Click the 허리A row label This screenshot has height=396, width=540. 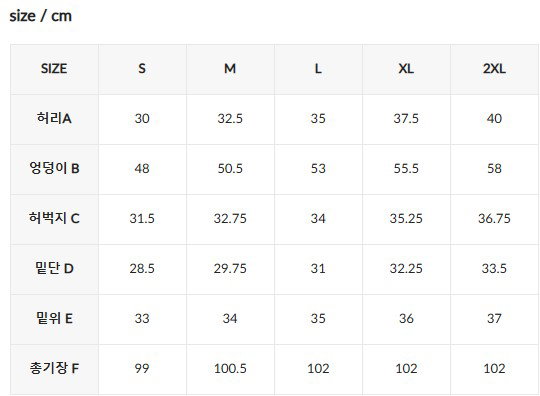[x=54, y=119]
